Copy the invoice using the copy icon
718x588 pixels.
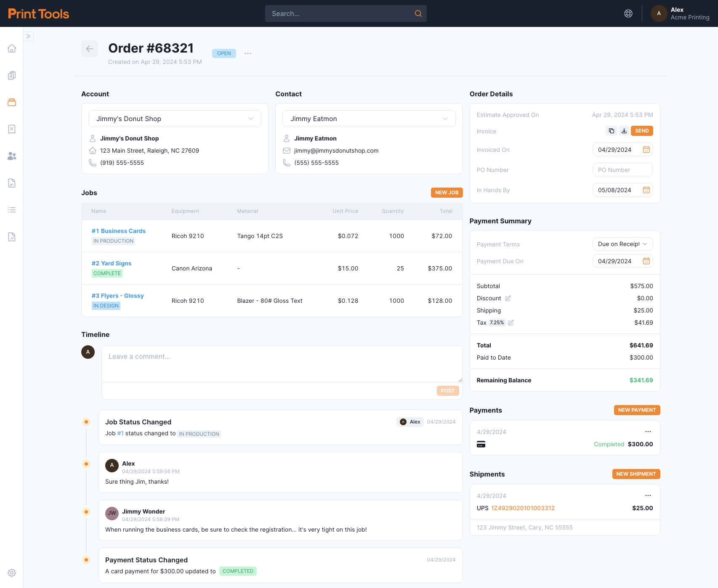pos(611,131)
